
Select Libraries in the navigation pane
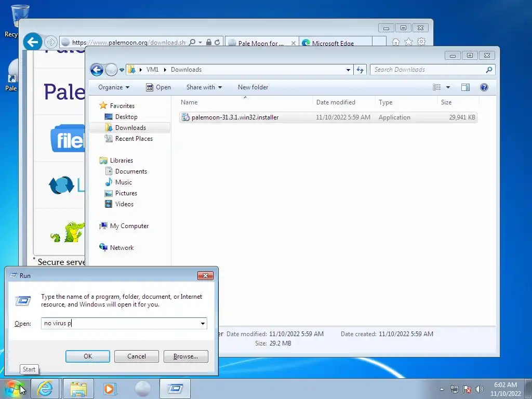pyautogui.click(x=121, y=161)
